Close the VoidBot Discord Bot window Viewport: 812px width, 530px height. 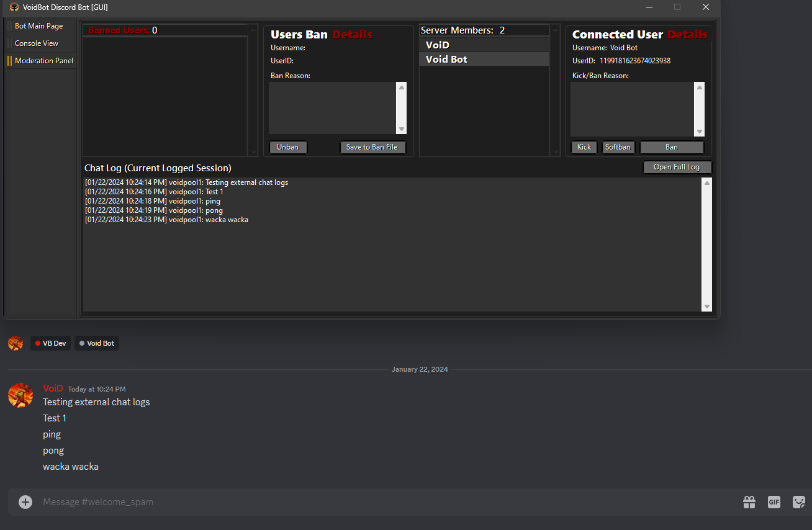tap(706, 7)
